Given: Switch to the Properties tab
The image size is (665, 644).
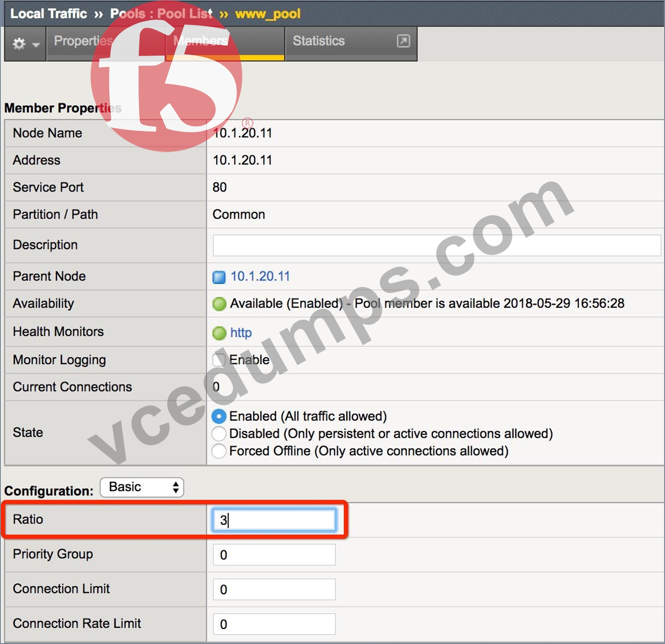Looking at the screenshot, I should 84,41.
